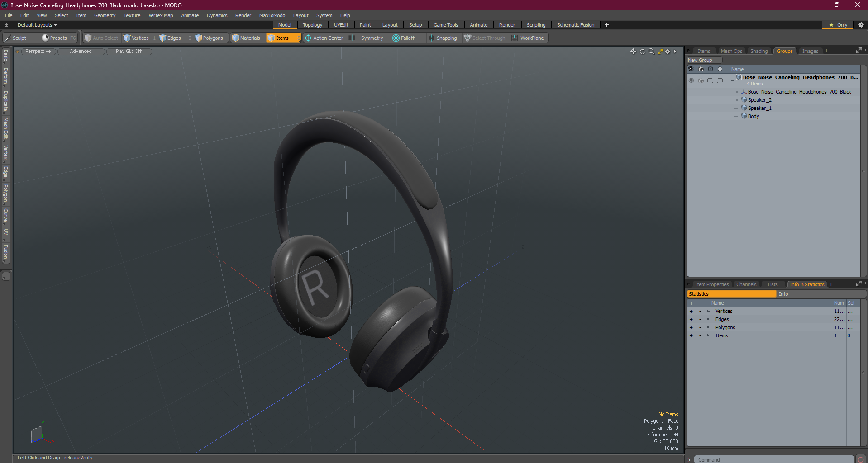868x463 pixels.
Task: Open the Default Layouts dropdown
Action: click(37, 25)
